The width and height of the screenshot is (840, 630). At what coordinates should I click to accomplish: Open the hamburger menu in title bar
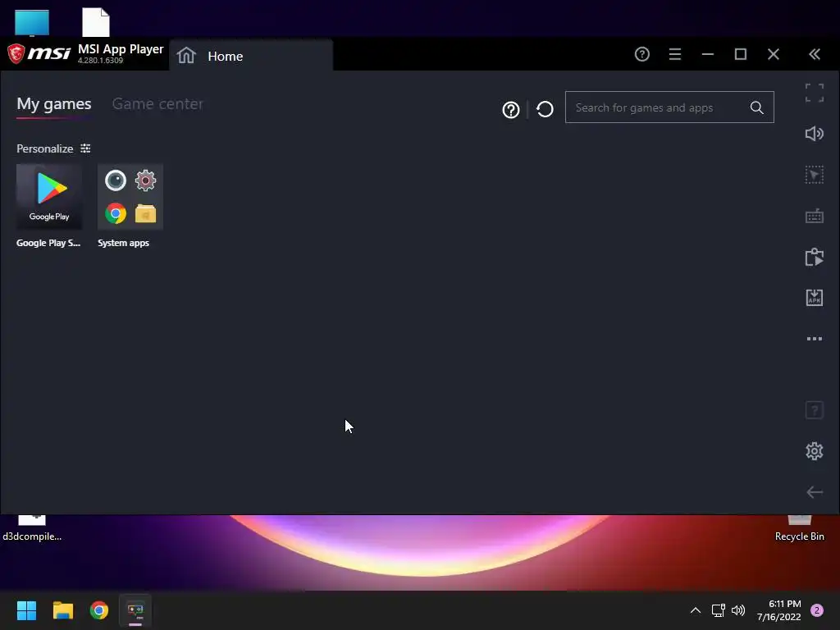click(675, 54)
